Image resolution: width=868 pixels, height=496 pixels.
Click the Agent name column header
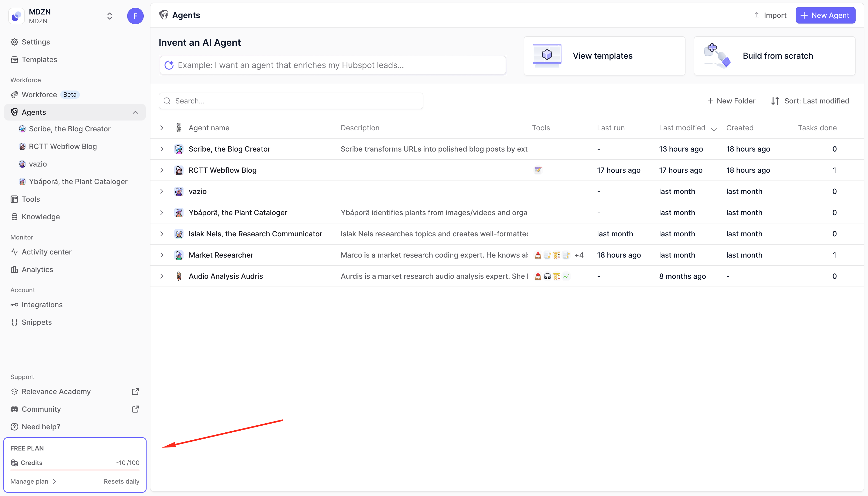point(209,128)
